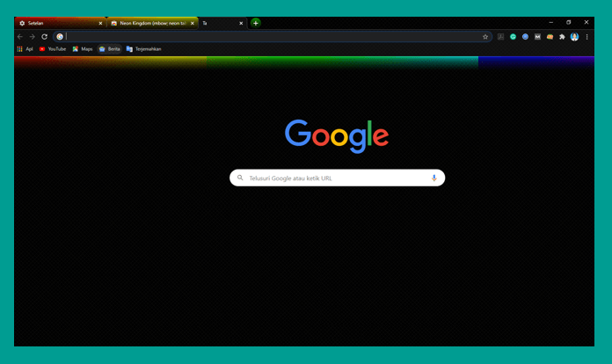Open the Maps bookmark
Image resolution: width=612 pixels, height=364 pixels.
pyautogui.click(x=83, y=49)
